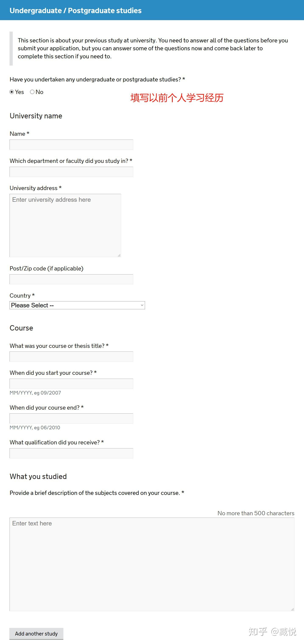
Task: Select the No radio button
Action: (x=32, y=92)
